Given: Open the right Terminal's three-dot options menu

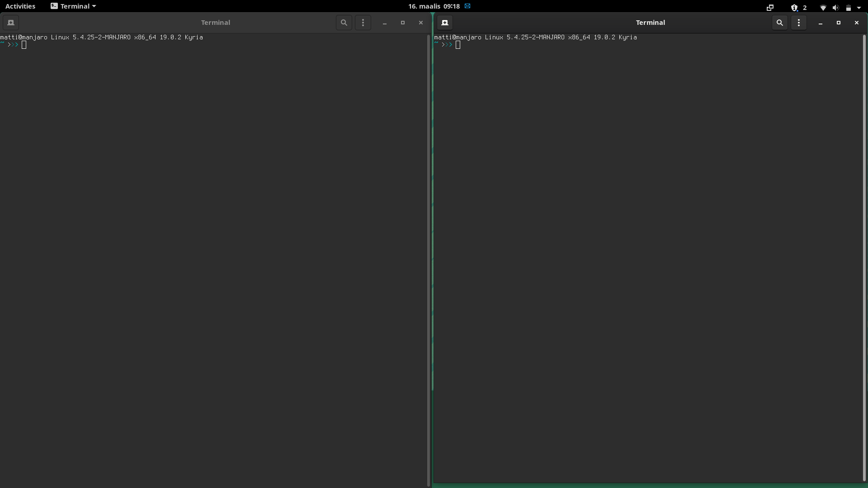Looking at the screenshot, I should click(798, 23).
